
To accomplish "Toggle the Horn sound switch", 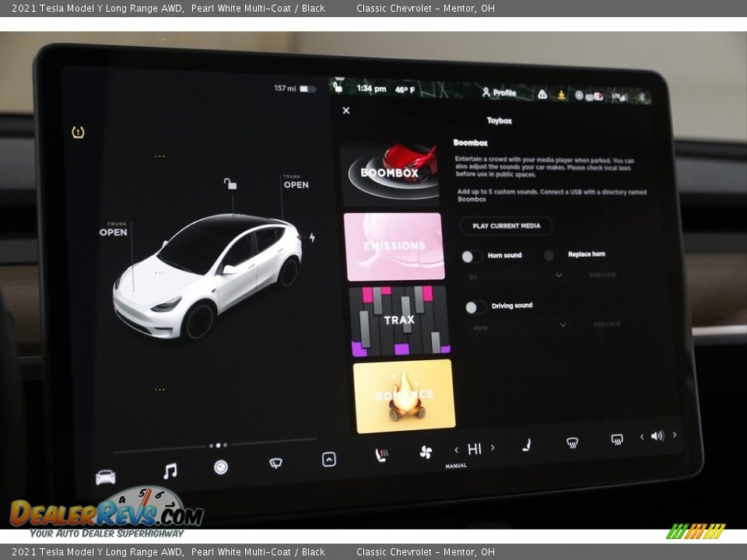I will click(472, 257).
